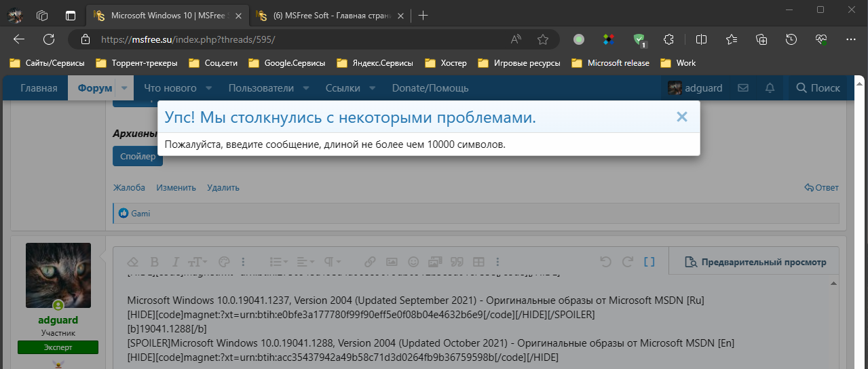Open the Donate/Помощь menu item
Screen dimensions: 868x369
(x=430, y=88)
